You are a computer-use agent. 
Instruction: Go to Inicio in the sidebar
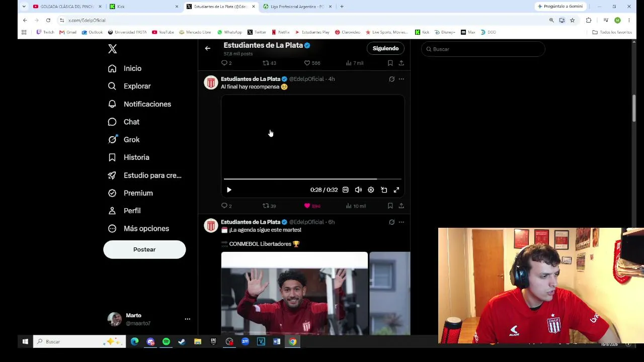tap(125, 68)
